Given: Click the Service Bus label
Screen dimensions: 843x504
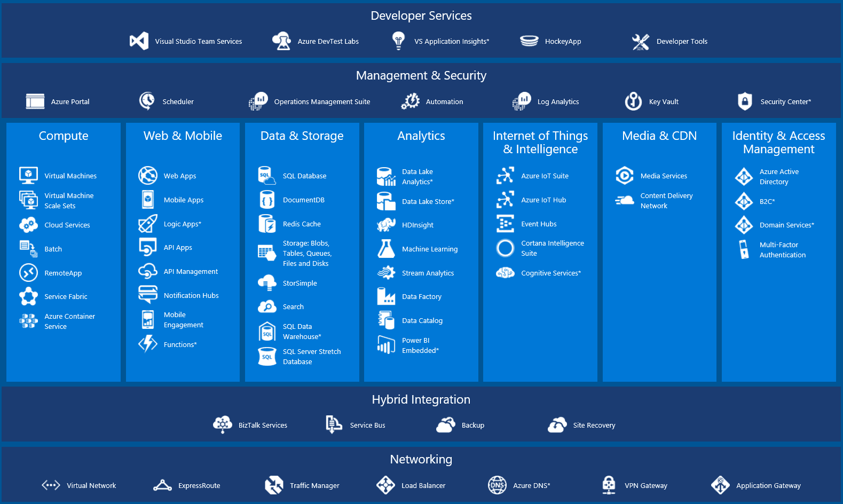Looking at the screenshot, I should (x=367, y=425).
